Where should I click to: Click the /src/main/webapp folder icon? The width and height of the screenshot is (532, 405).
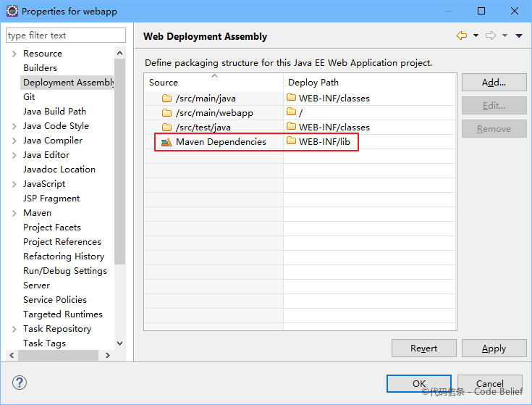pyautogui.click(x=166, y=113)
